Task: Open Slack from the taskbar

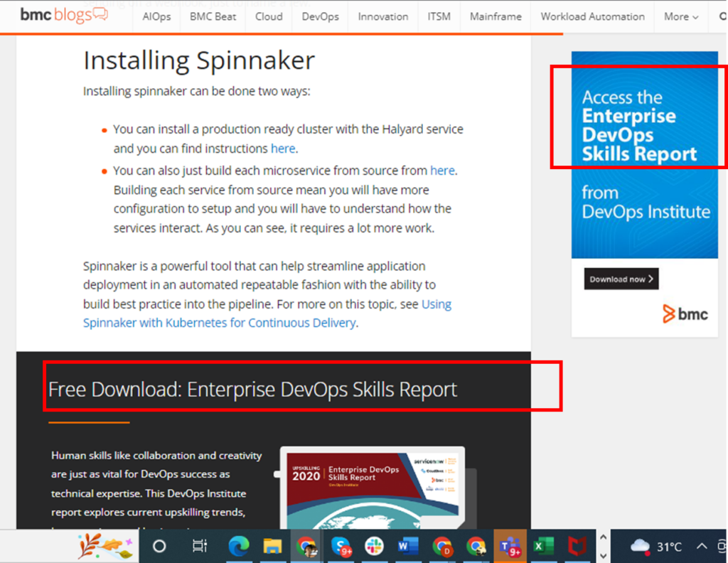Action: pos(374,546)
